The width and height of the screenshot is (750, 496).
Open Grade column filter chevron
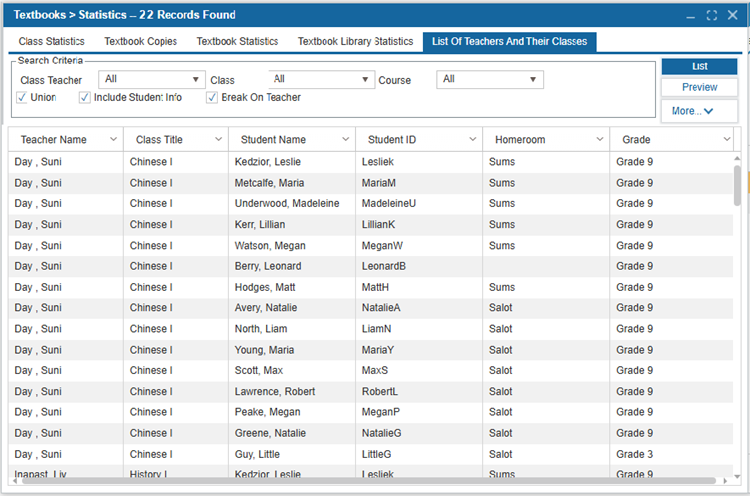point(727,139)
